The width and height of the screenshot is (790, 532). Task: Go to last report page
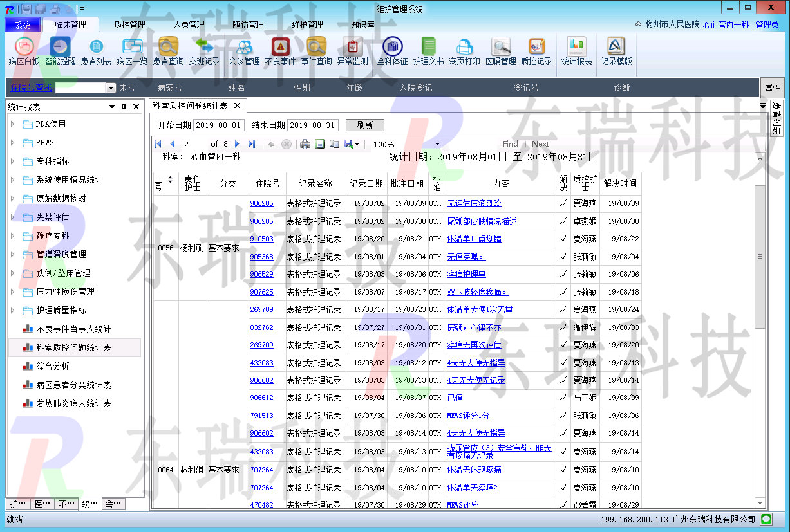click(x=252, y=144)
